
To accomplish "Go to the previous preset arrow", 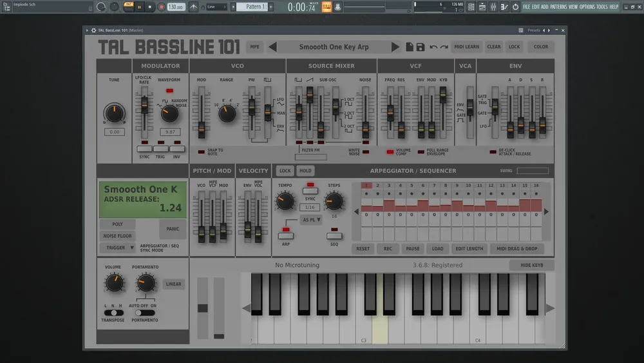I will [272, 47].
